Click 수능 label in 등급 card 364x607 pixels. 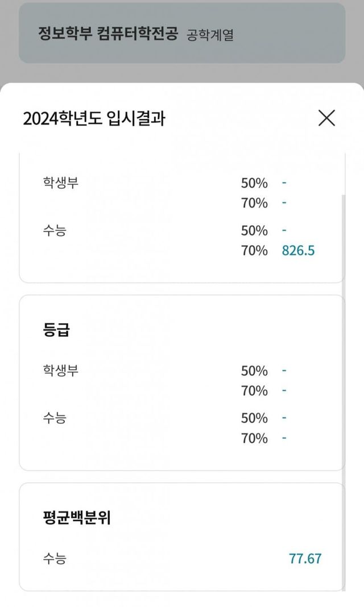pyautogui.click(x=55, y=418)
